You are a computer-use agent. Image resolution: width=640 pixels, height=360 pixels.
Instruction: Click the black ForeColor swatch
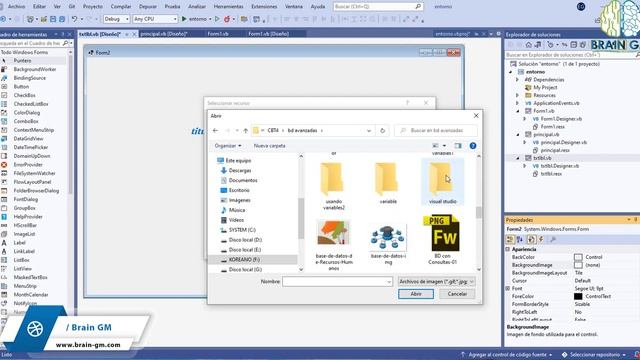(x=578, y=296)
